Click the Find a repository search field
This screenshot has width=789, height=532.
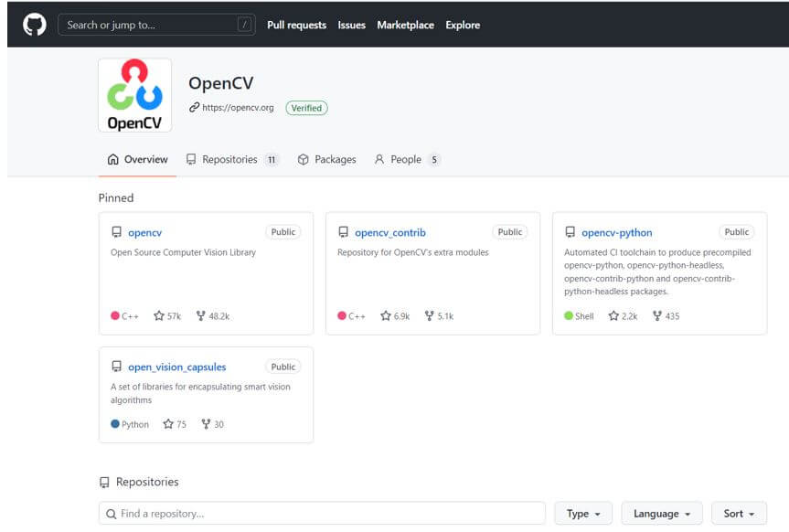tap(320, 513)
